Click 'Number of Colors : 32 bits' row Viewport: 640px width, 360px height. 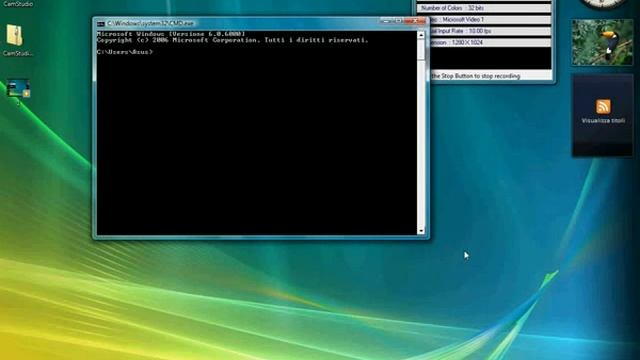[484, 8]
